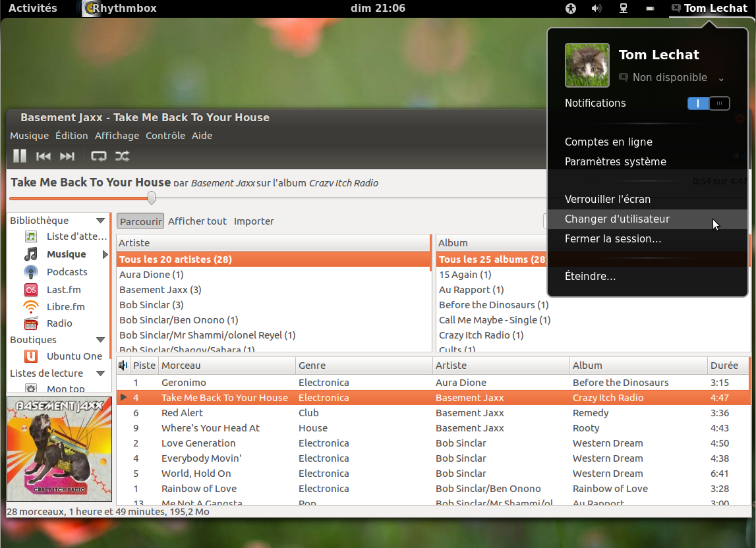
Task: Open the Édition menu
Action: point(71,136)
